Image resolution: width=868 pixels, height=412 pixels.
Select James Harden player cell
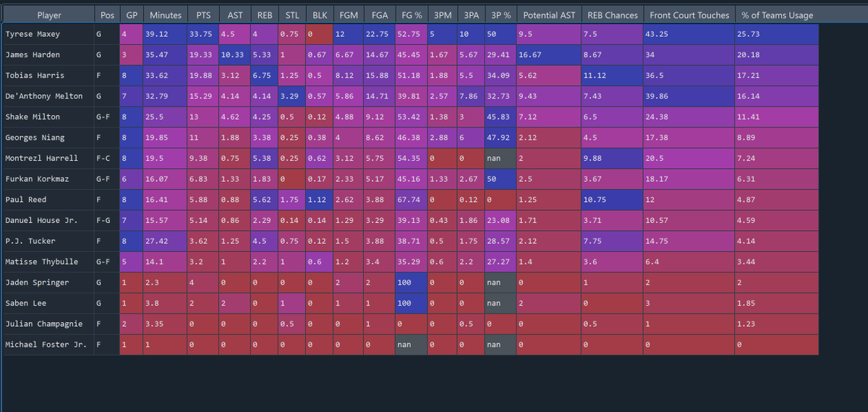click(x=49, y=55)
